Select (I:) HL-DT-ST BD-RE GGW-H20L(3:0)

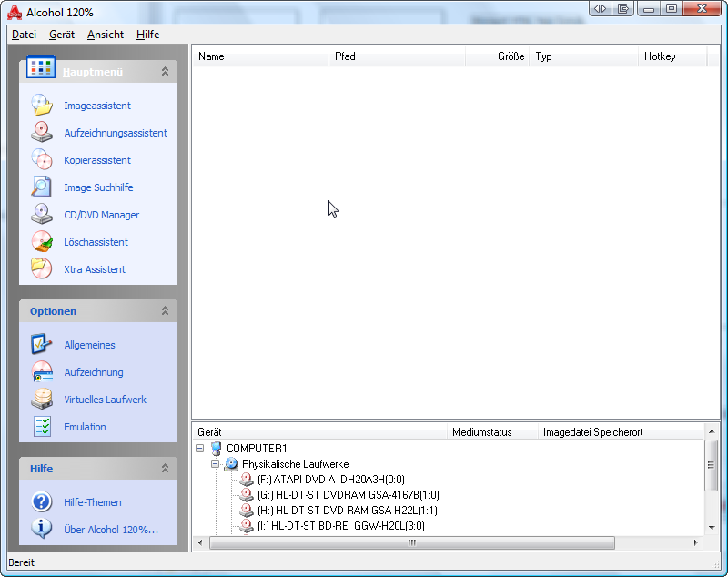pos(341,525)
